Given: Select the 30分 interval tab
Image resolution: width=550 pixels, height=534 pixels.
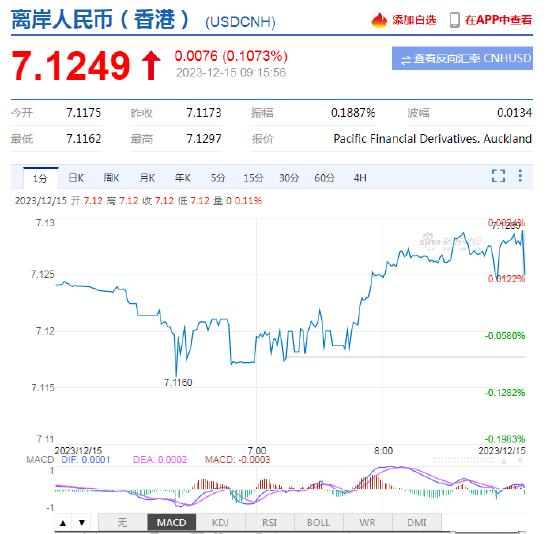Looking at the screenshot, I should point(289,178).
